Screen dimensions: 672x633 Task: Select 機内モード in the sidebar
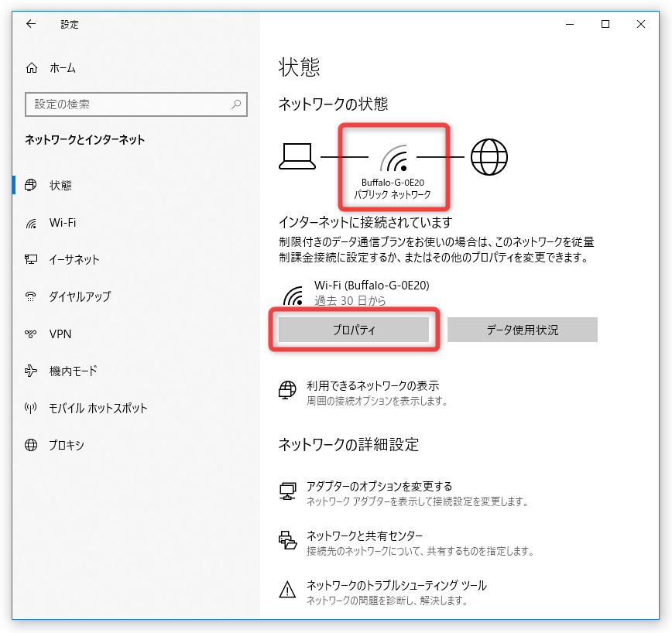[74, 371]
